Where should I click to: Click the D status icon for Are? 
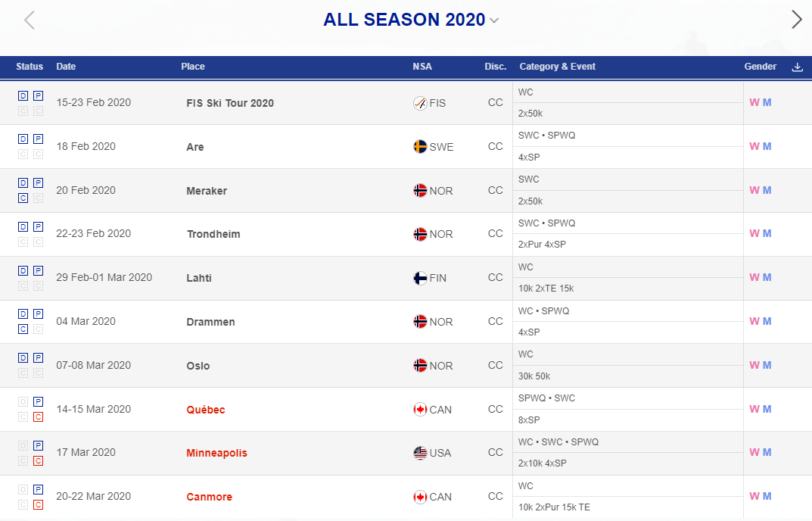(x=23, y=139)
